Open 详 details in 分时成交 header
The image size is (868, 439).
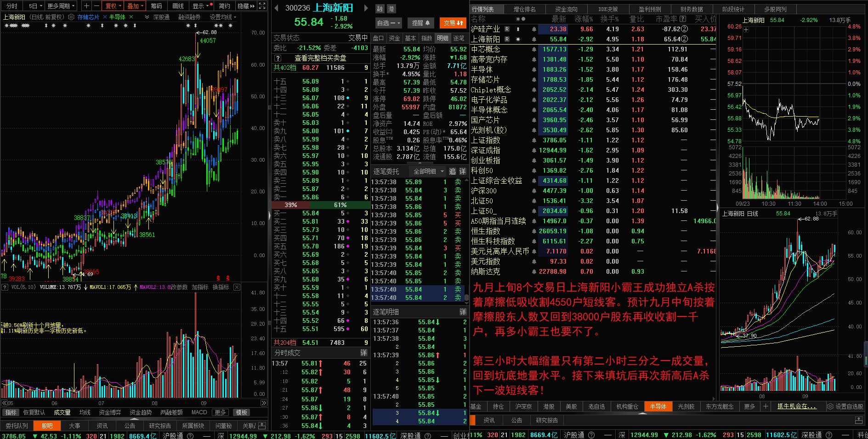363,353
